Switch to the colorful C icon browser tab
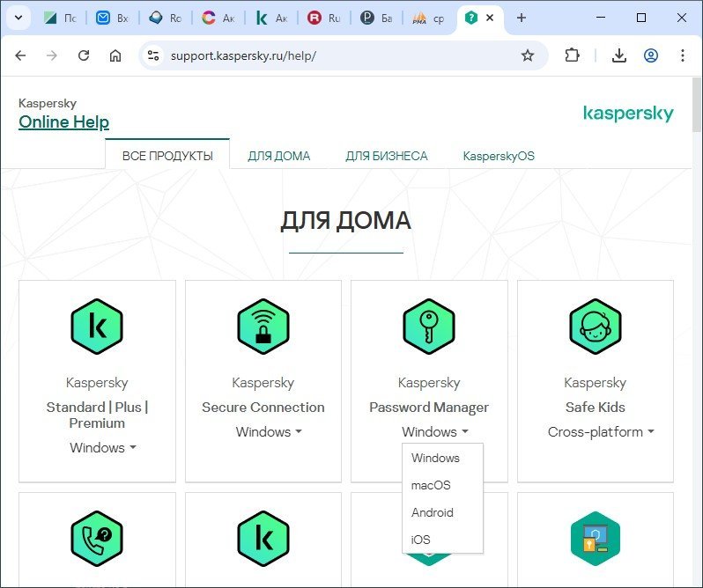Screen dimensions: 703x588 [218, 18]
